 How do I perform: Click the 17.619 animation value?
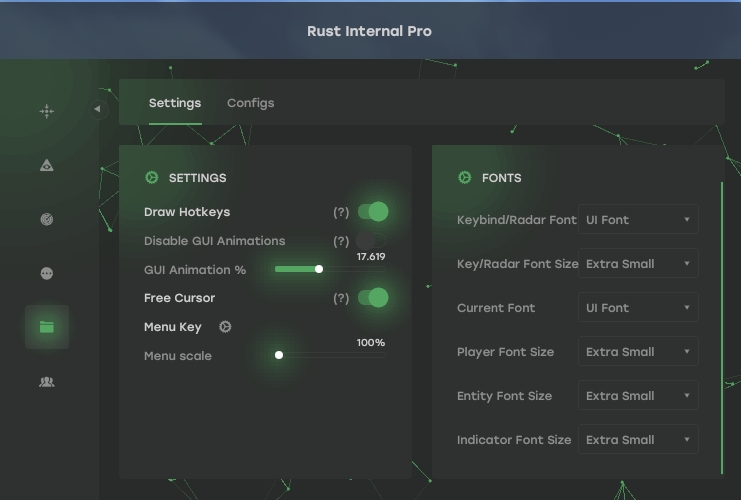tap(371, 257)
